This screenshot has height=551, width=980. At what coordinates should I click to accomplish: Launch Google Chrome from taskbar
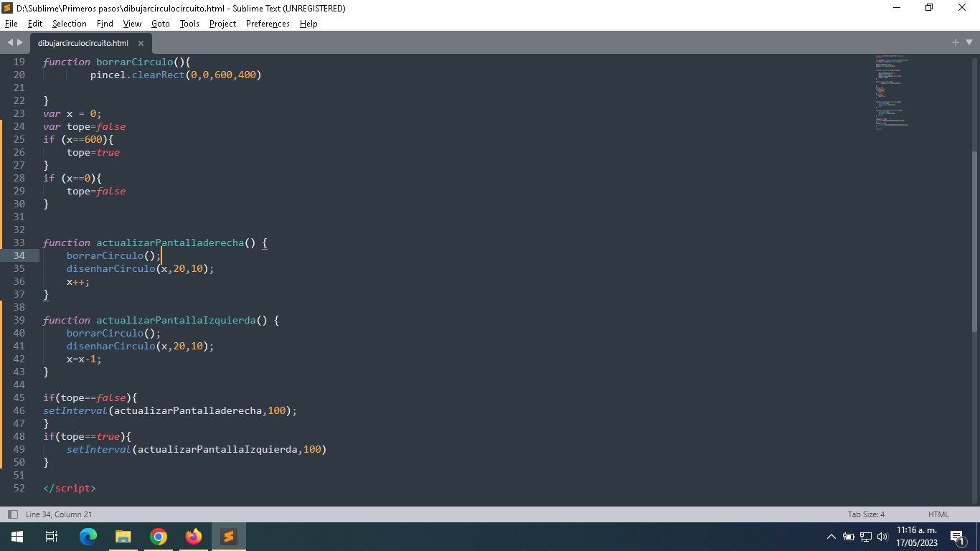pyautogui.click(x=159, y=537)
